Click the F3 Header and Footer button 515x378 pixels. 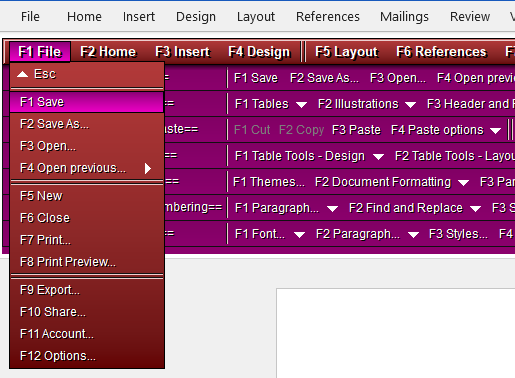[x=471, y=104]
